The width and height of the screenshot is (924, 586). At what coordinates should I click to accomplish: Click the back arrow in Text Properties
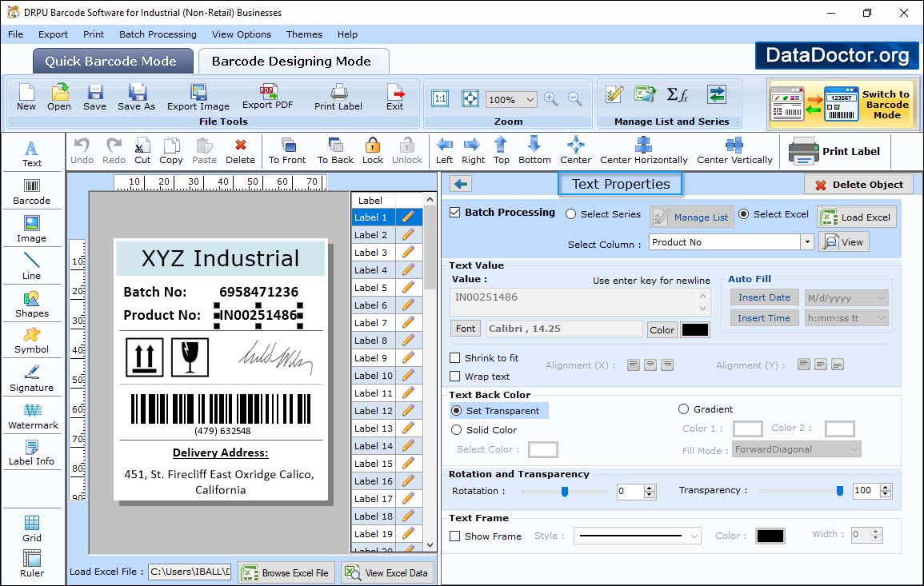point(460,185)
